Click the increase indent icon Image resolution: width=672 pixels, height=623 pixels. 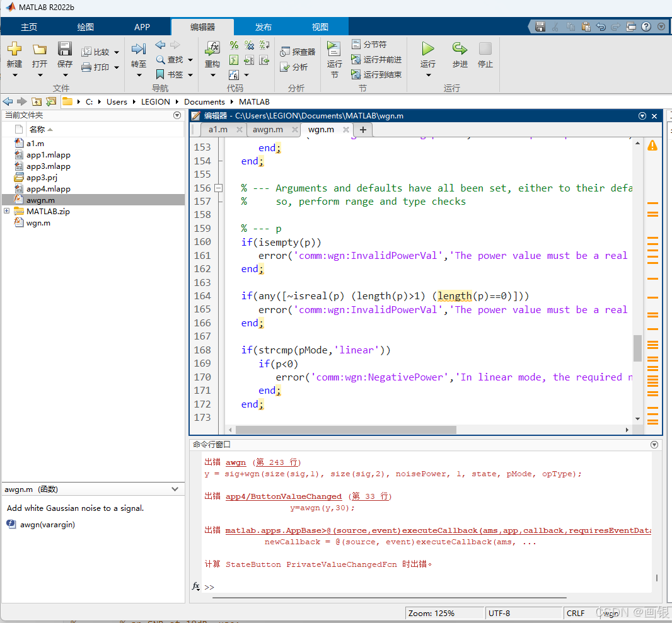249,60
